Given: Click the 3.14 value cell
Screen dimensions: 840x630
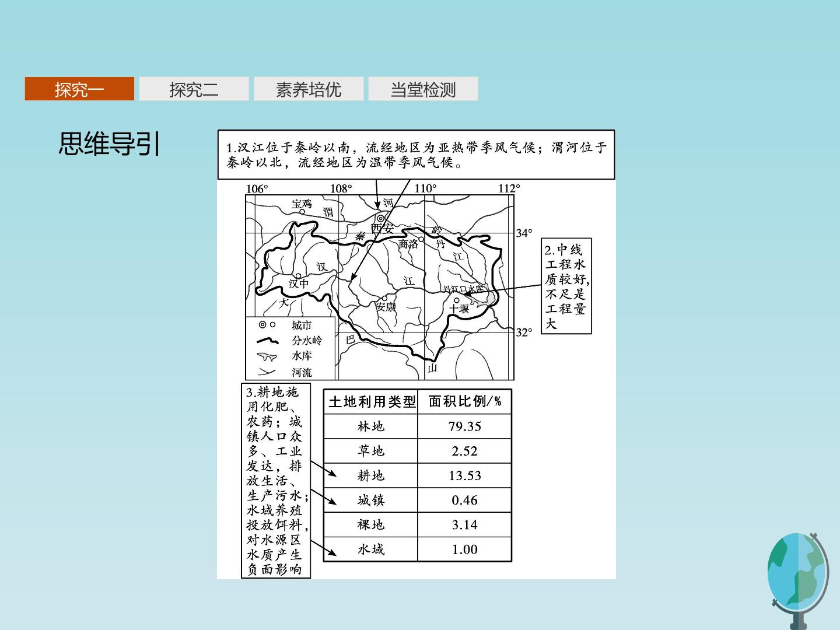Looking at the screenshot, I should [x=465, y=524].
